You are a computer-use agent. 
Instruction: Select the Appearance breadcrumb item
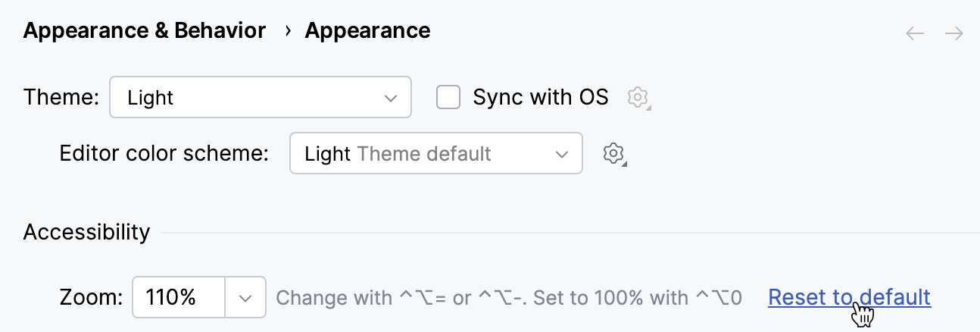point(367,31)
